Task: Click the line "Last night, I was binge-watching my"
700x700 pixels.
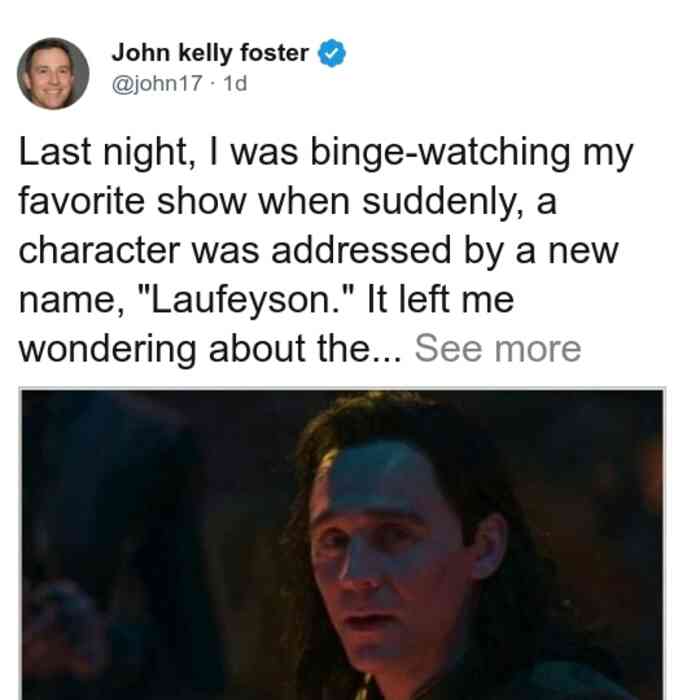Action: [326, 153]
